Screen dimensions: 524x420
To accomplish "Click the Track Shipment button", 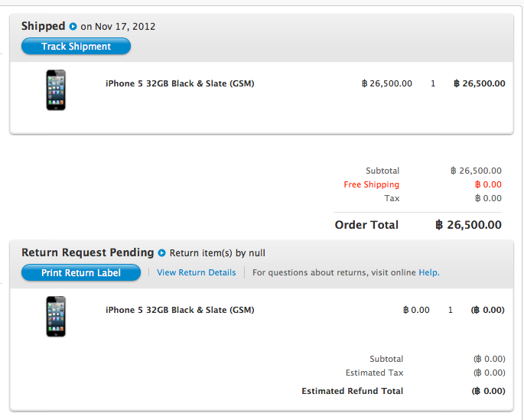I will click(76, 46).
